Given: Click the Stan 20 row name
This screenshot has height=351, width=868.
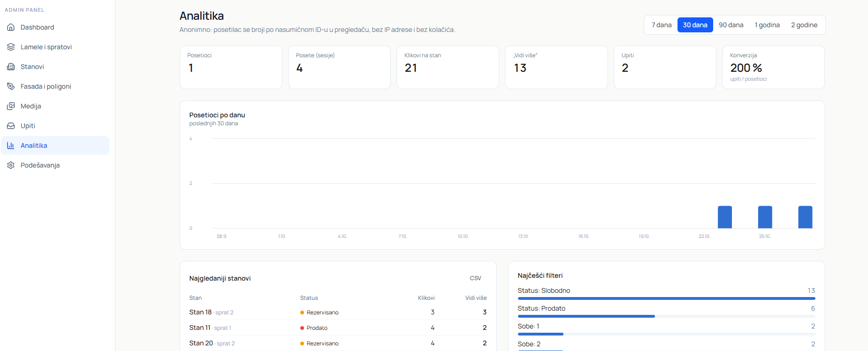Looking at the screenshot, I should pyautogui.click(x=201, y=343).
